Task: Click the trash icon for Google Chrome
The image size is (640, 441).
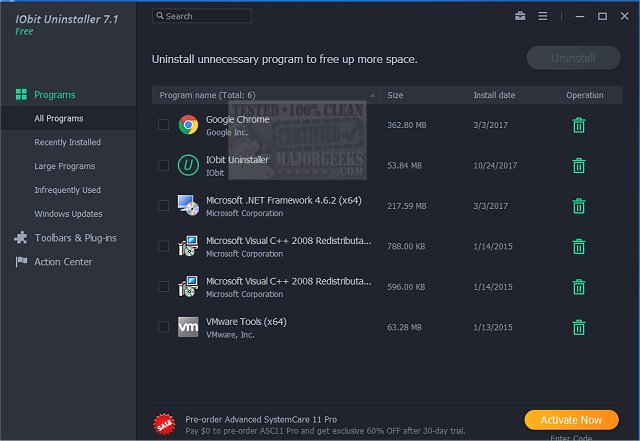Action: click(578, 125)
